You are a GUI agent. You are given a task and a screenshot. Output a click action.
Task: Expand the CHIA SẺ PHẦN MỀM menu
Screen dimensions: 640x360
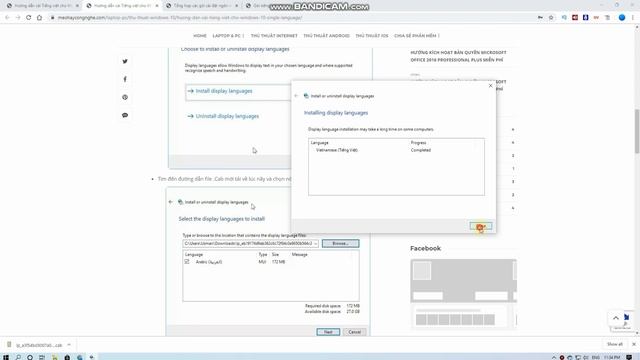[x=417, y=36]
